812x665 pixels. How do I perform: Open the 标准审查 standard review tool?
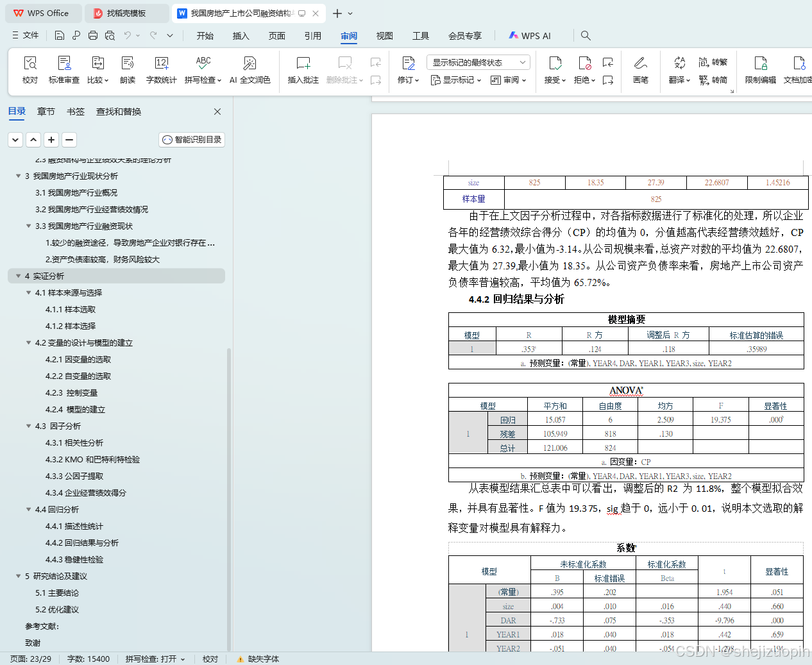pos(64,70)
